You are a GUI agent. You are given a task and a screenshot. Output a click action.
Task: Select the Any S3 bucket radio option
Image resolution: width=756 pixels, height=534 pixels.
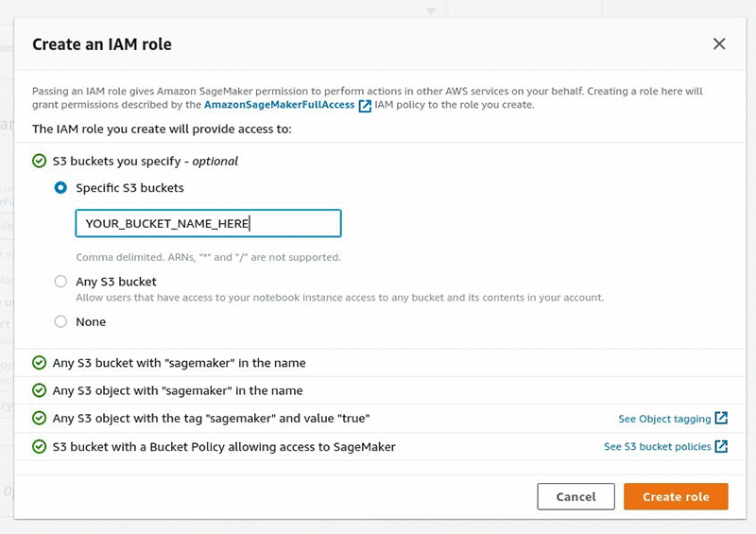[61, 282]
